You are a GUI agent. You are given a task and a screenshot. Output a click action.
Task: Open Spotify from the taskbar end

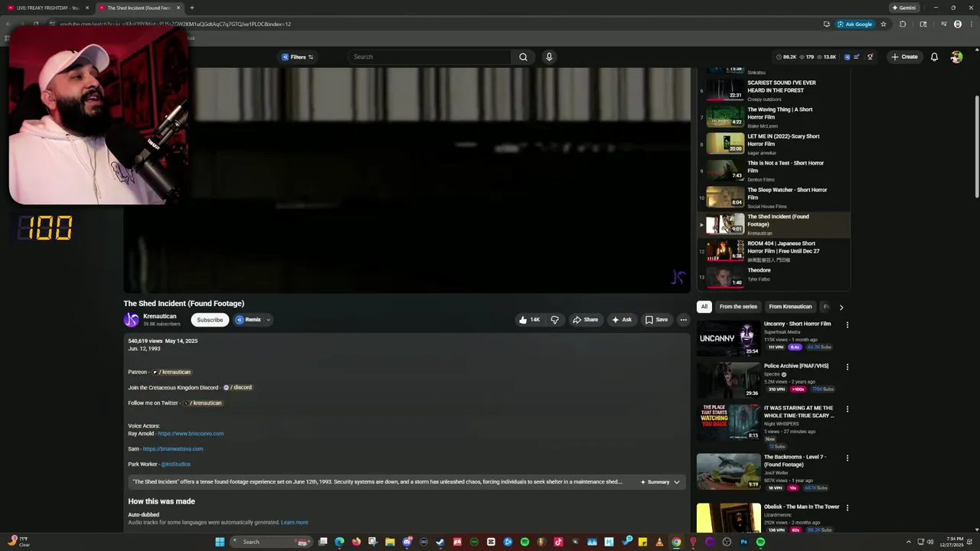coord(760,542)
